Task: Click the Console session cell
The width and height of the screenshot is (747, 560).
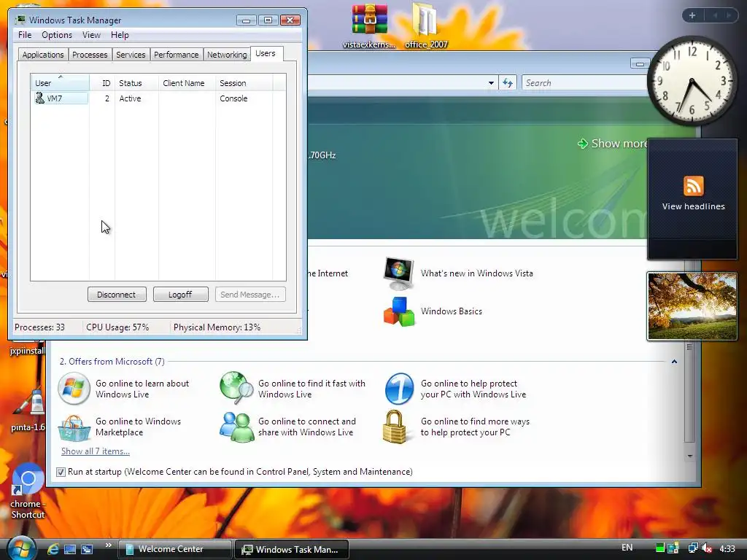Action: 233,98
